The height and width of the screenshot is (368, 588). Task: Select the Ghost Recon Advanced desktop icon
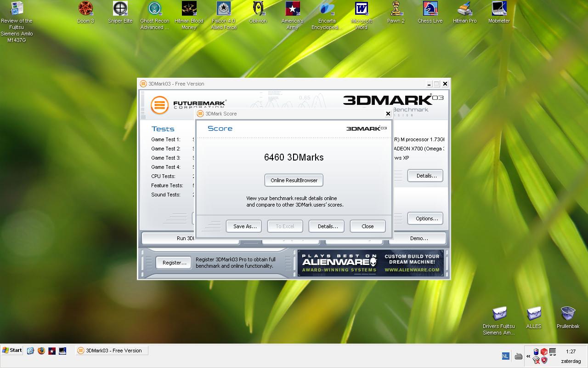click(155, 16)
